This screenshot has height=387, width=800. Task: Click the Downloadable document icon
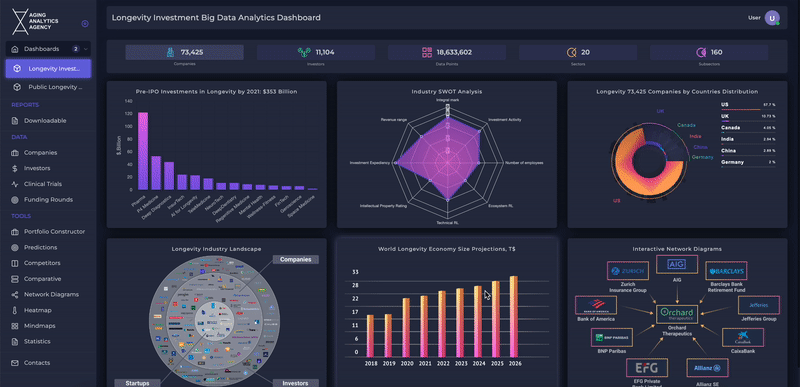[14, 121]
